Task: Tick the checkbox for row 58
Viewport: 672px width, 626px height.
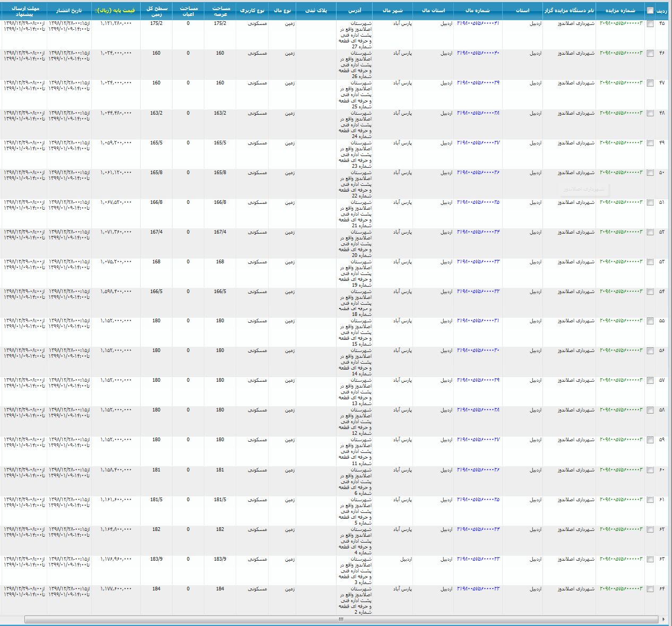Action: (650, 410)
